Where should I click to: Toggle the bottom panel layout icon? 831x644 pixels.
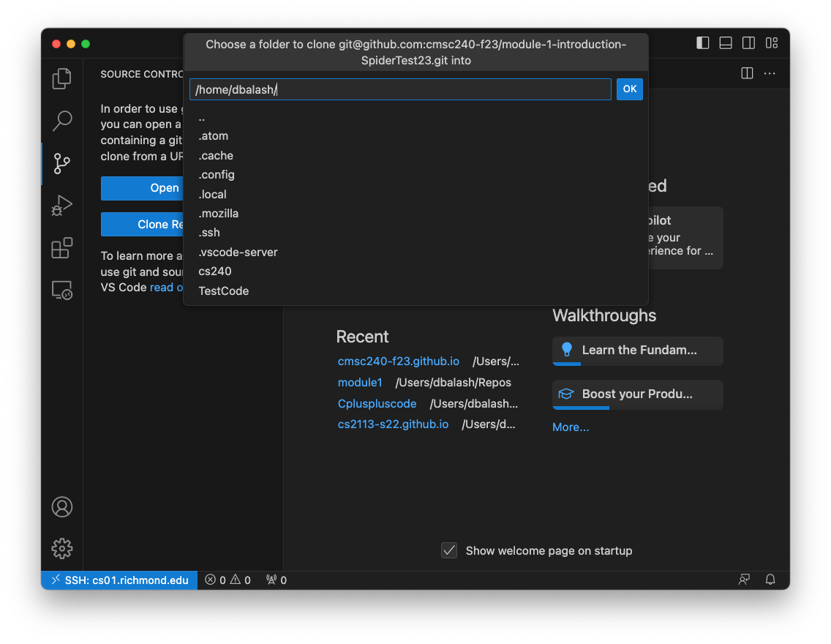click(726, 43)
